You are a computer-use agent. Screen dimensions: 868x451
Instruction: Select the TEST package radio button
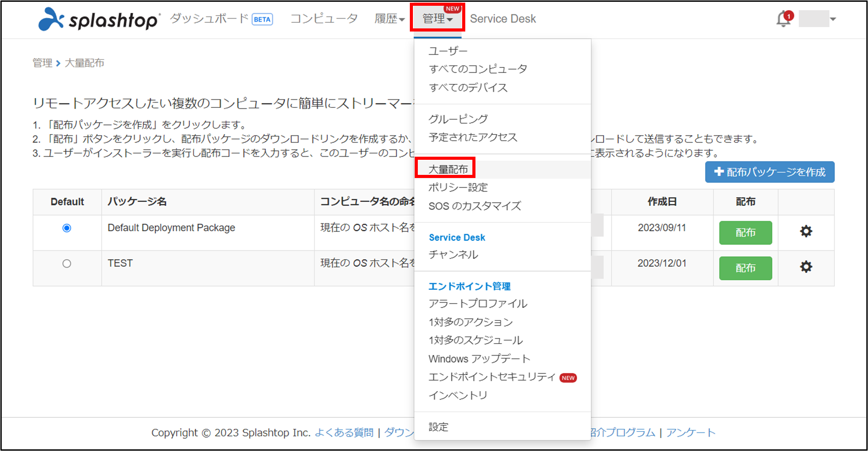point(67,264)
